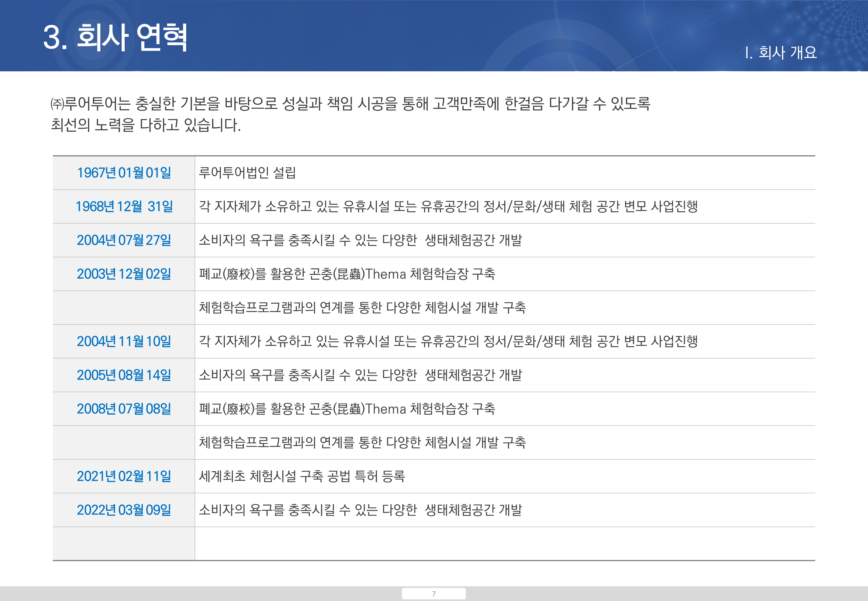Select date cell '2004년 11월 10일'
This screenshot has width=868, height=601.
click(x=124, y=341)
